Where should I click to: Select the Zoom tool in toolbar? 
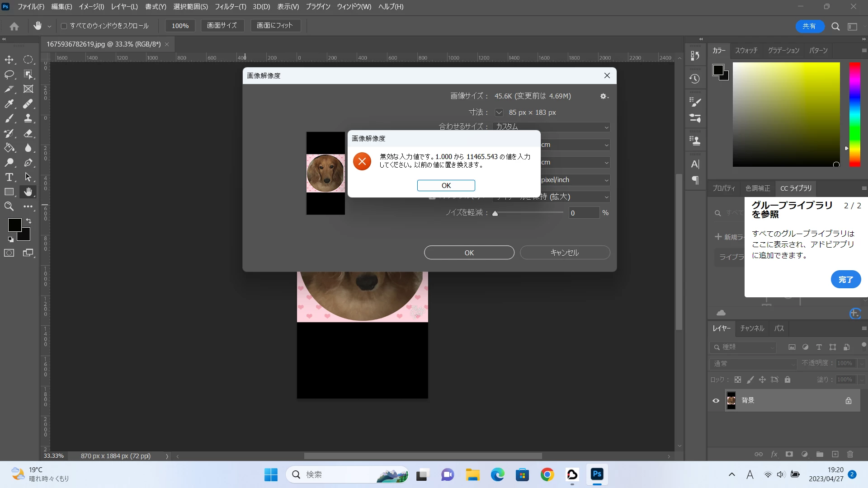point(9,206)
